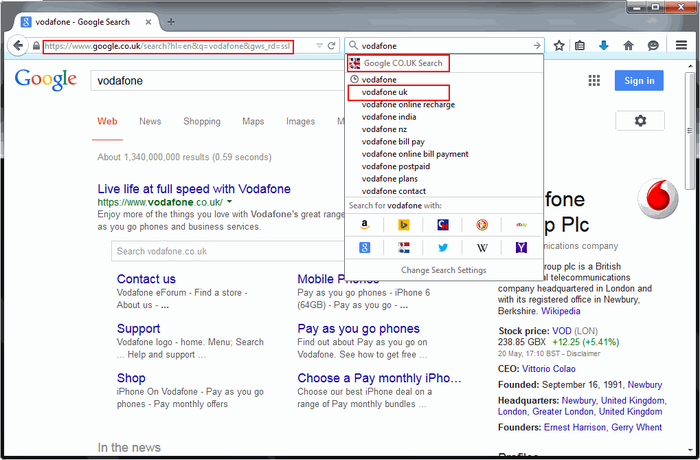Click the address bar URL
The width and height of the screenshot is (700, 460).
168,46
